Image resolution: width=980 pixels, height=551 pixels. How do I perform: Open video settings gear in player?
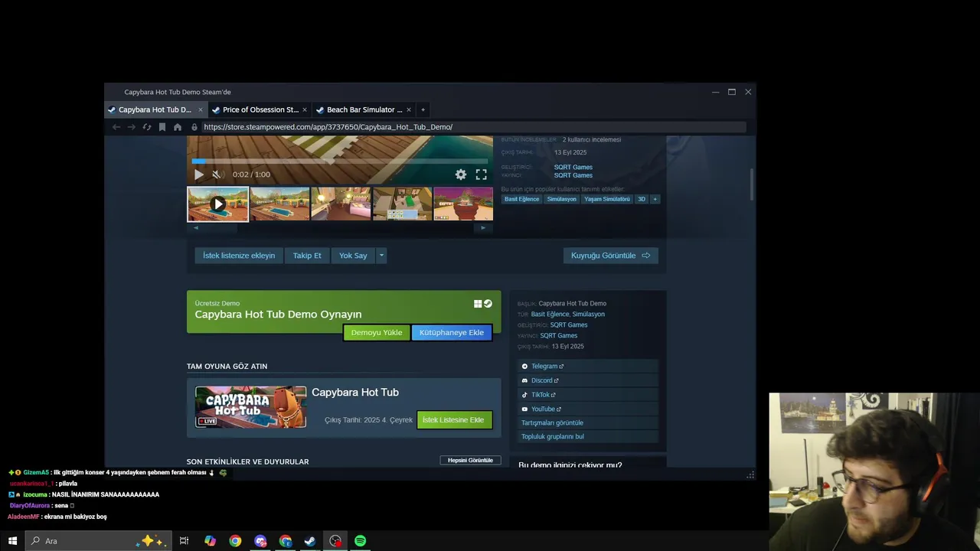[460, 174]
